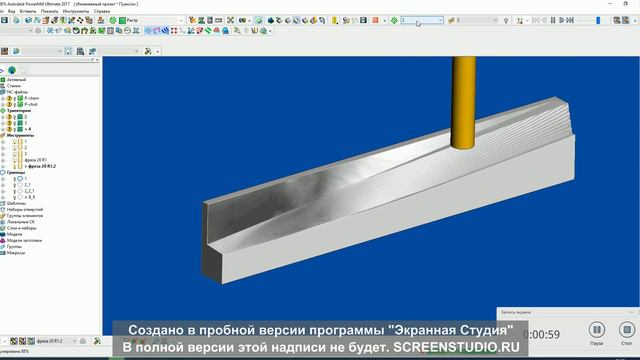Select the NC-файлы tree node
This screenshot has width=640, height=360.
tap(17, 92)
